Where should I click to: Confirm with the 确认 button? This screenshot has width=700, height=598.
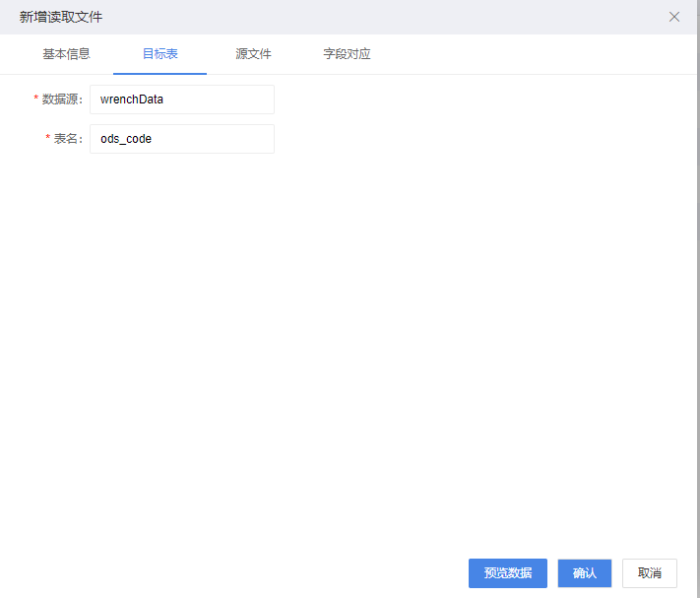[585, 573]
